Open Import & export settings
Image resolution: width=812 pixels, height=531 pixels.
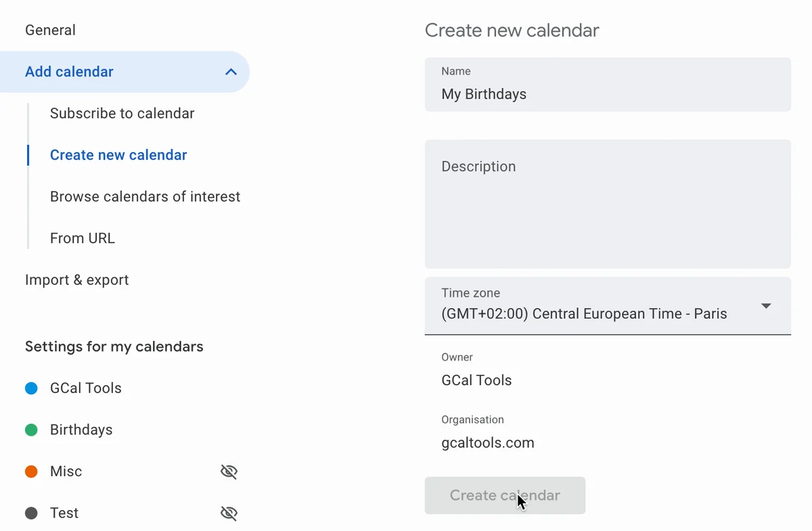click(76, 280)
